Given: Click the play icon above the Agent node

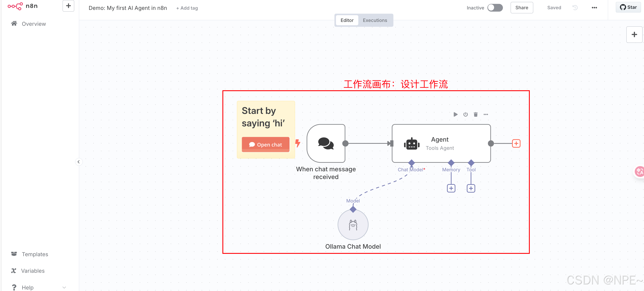Looking at the screenshot, I should pyautogui.click(x=456, y=114).
